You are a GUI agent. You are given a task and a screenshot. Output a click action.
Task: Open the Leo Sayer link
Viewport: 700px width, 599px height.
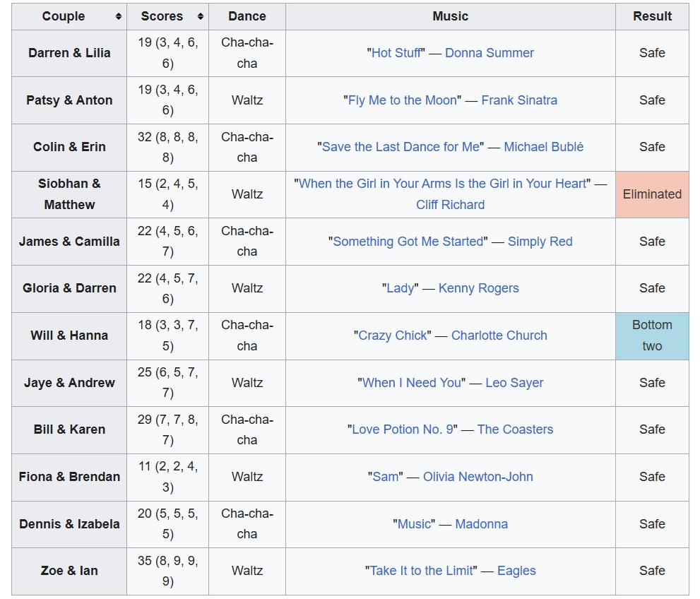point(514,383)
